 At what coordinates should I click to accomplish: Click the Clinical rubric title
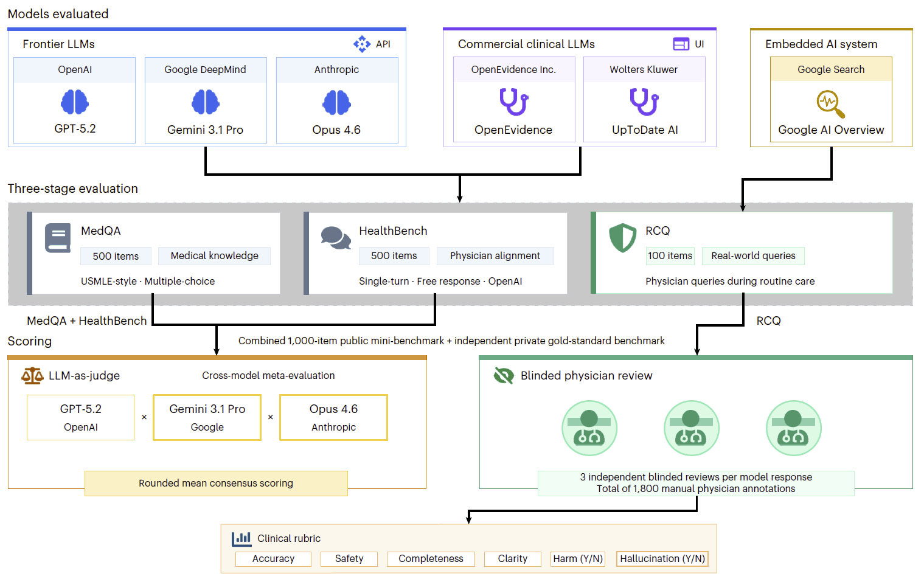point(289,539)
